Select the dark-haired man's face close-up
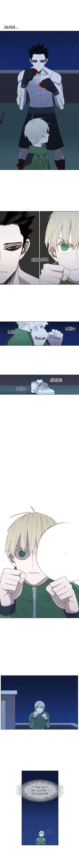The width and height of the screenshot is (79, 868). [x=19, y=248]
